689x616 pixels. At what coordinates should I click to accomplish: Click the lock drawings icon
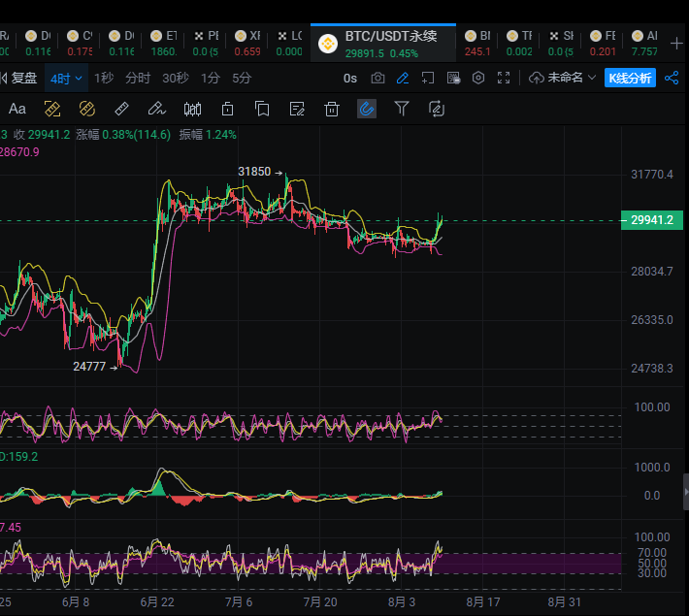227,109
